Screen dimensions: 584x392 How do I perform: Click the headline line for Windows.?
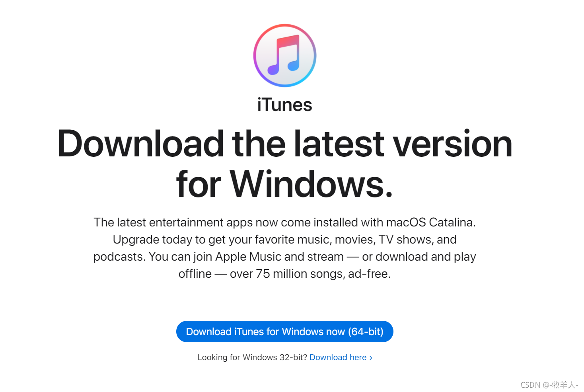[x=285, y=184]
